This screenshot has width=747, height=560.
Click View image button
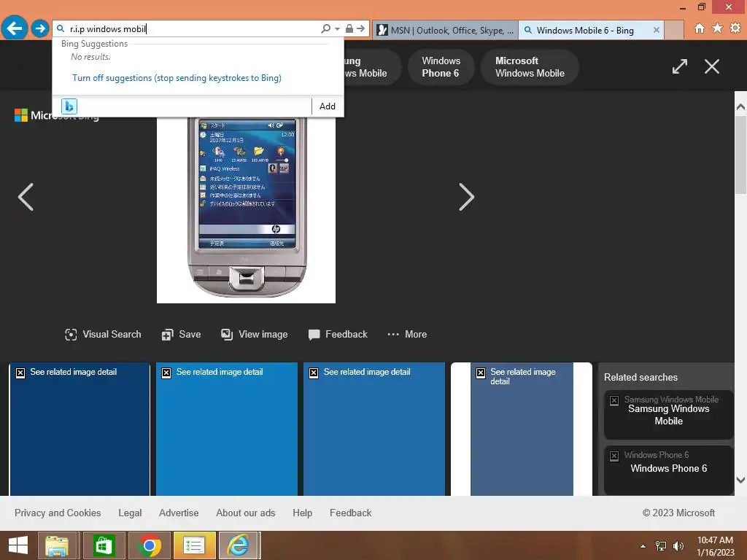tap(255, 334)
